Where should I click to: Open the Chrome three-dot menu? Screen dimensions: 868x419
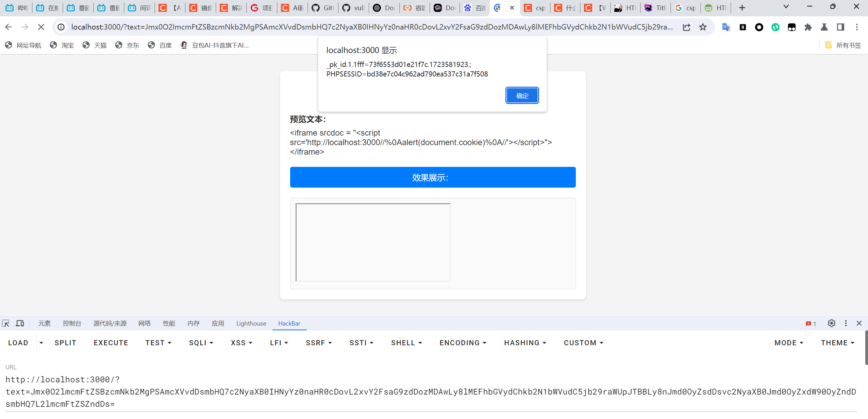857,27
